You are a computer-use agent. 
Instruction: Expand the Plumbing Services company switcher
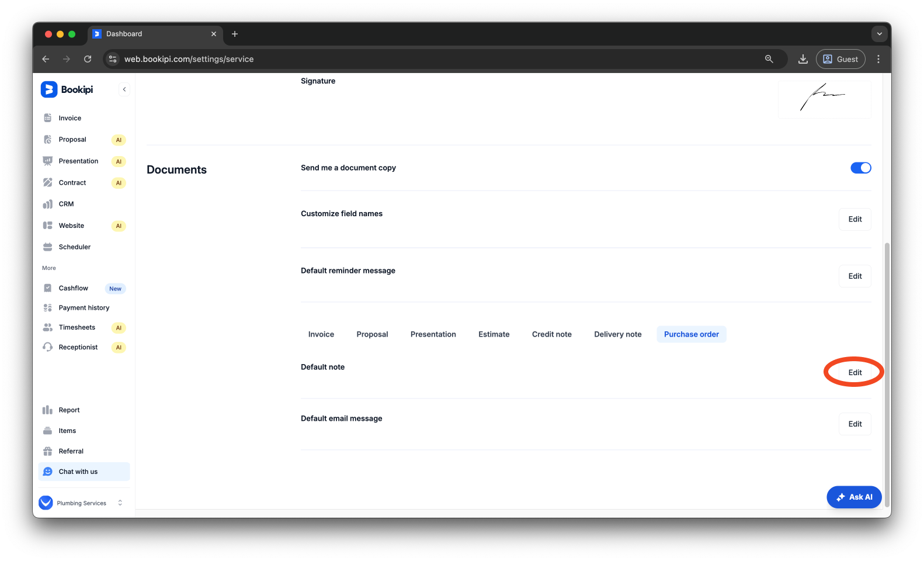(120, 503)
